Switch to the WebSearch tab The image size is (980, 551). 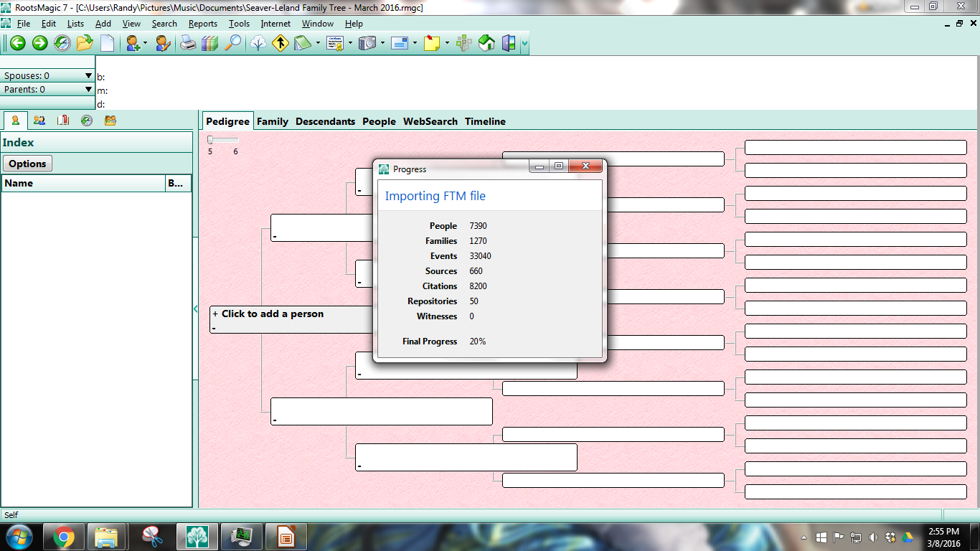[430, 121]
